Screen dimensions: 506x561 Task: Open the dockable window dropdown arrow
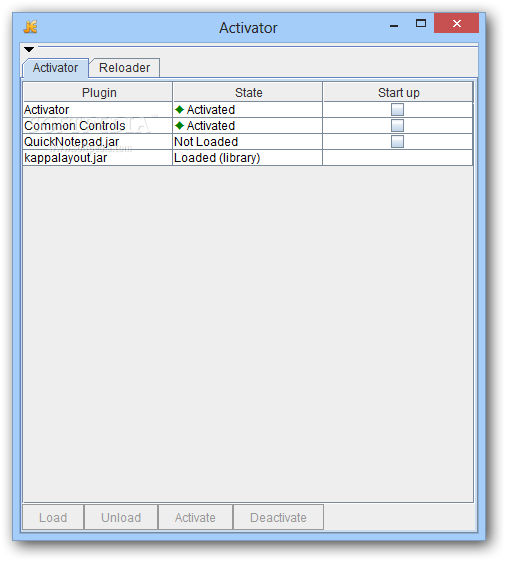coord(29,49)
